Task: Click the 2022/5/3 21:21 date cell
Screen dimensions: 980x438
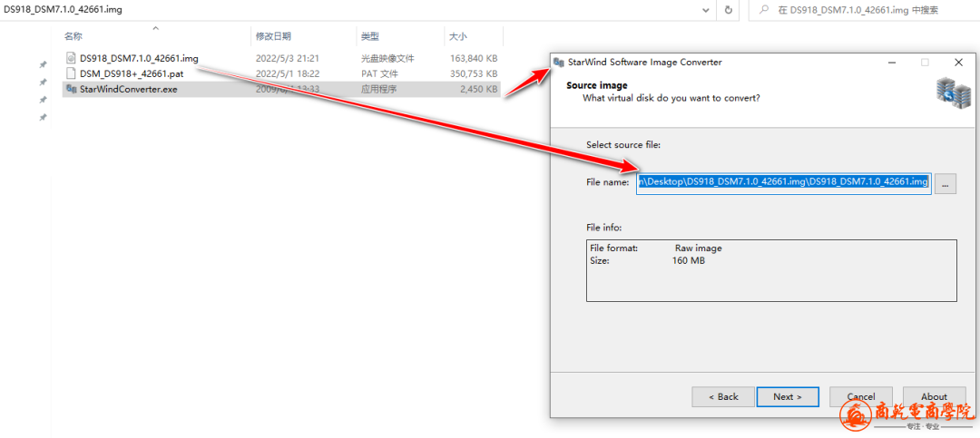Action: tap(288, 59)
